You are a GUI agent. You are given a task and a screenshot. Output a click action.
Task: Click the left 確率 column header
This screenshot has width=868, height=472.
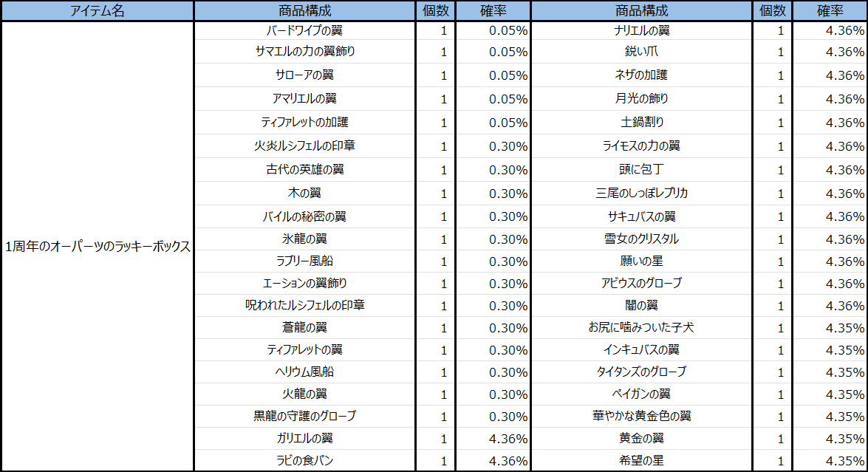493,11
